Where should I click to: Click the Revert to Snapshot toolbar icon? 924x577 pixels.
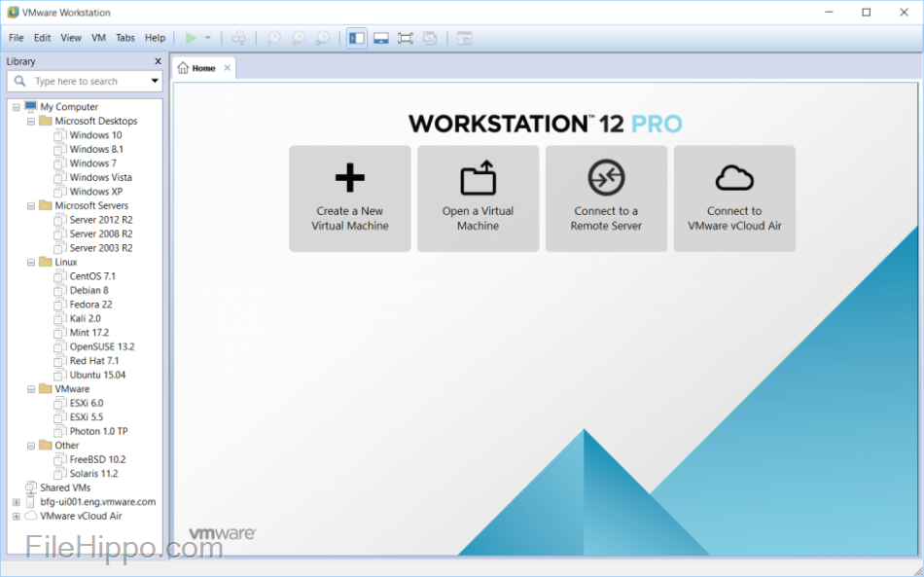(299, 38)
